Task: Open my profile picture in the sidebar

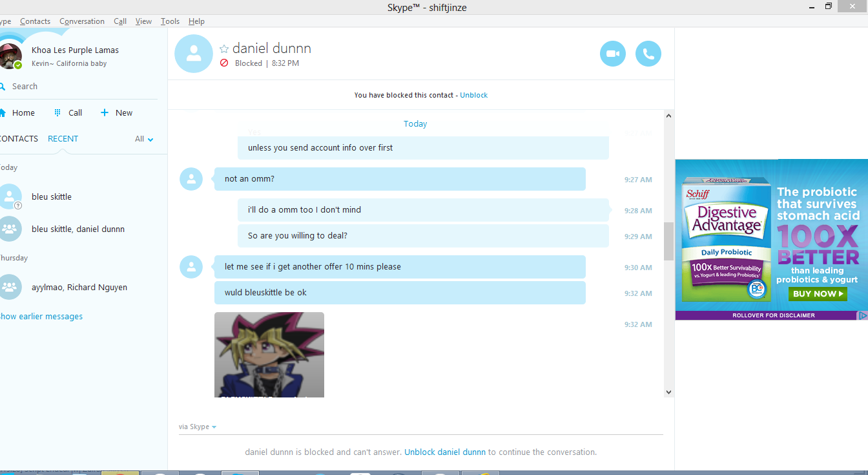Action: 9,56
